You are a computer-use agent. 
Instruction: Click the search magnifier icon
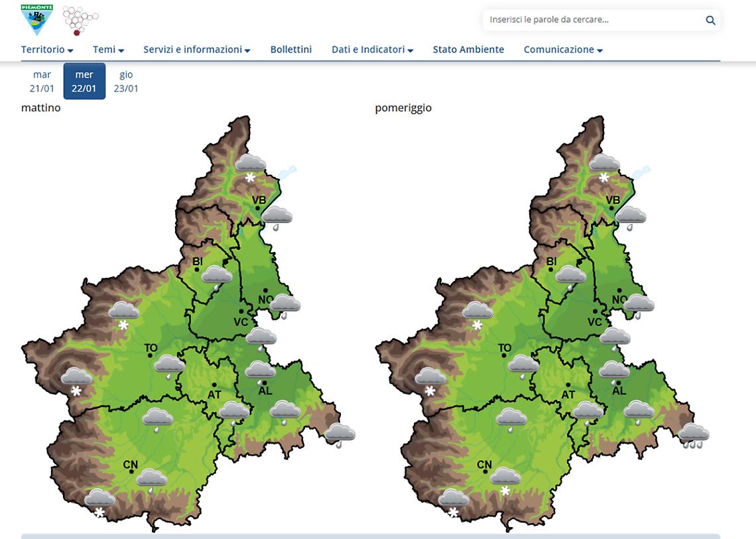[710, 21]
